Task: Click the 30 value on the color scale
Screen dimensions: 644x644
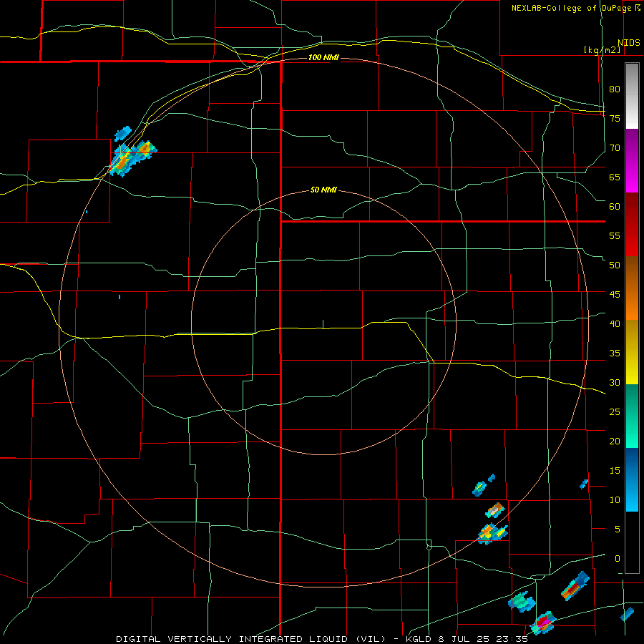Action: (615, 383)
